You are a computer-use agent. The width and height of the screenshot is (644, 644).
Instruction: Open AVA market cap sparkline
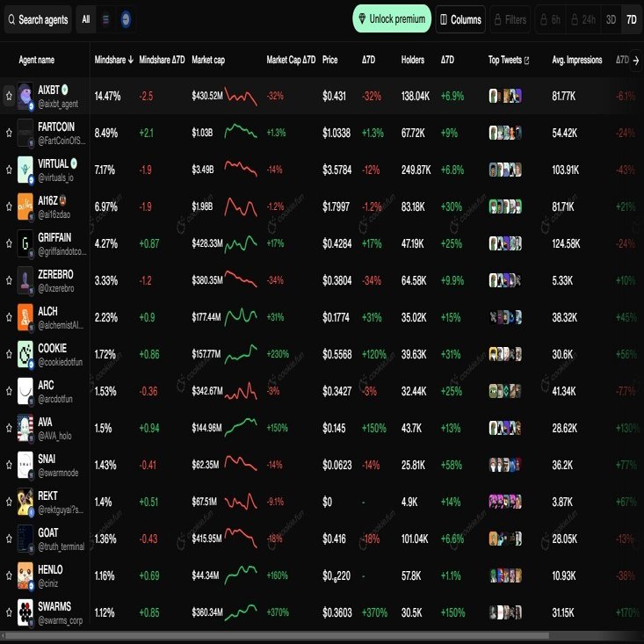coord(241,427)
